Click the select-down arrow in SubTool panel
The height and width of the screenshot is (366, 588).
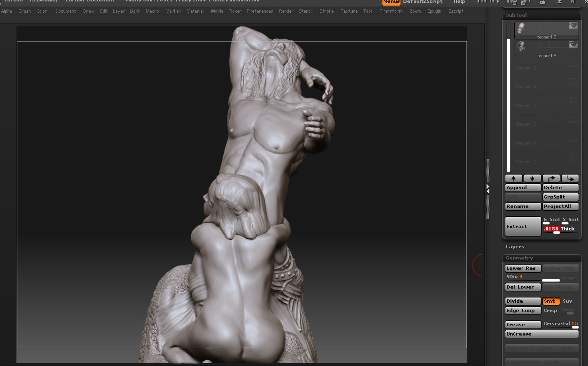click(x=532, y=178)
